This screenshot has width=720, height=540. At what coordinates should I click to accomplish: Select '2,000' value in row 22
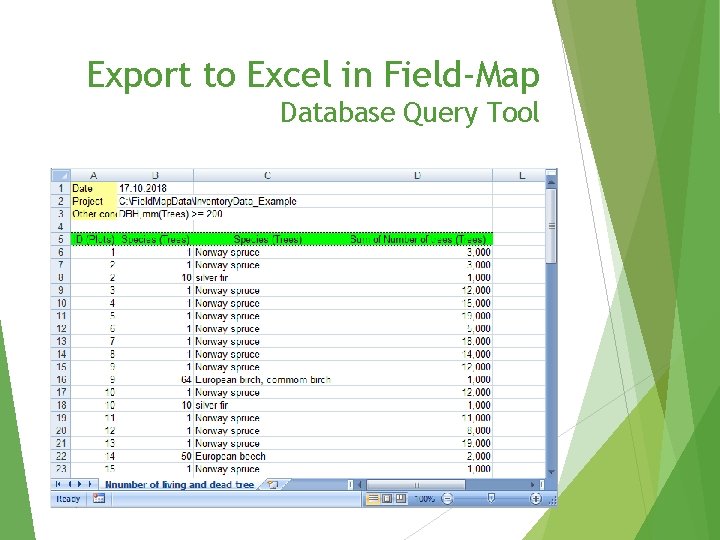pos(417,456)
